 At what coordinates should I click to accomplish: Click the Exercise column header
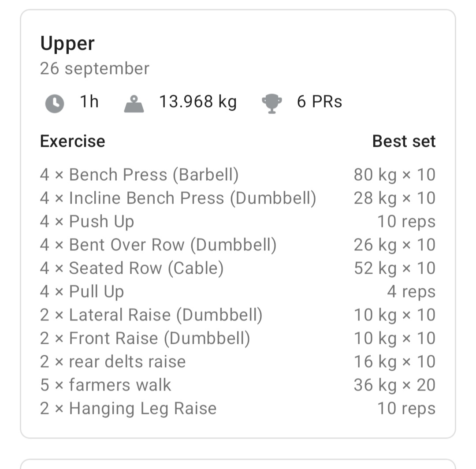coord(73,141)
